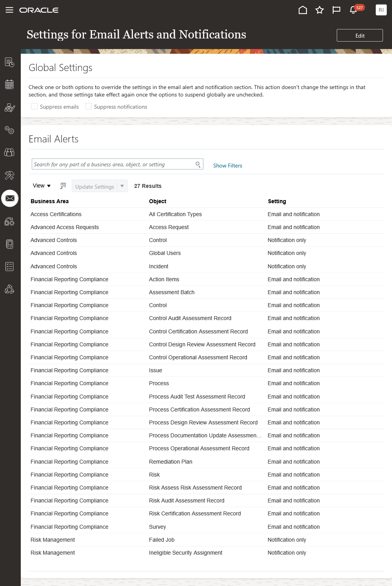Click the search magnifier icon
This screenshot has height=586, width=392.
[198, 164]
